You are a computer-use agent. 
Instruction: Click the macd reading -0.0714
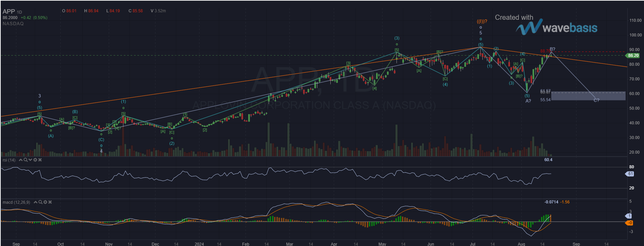point(551,202)
